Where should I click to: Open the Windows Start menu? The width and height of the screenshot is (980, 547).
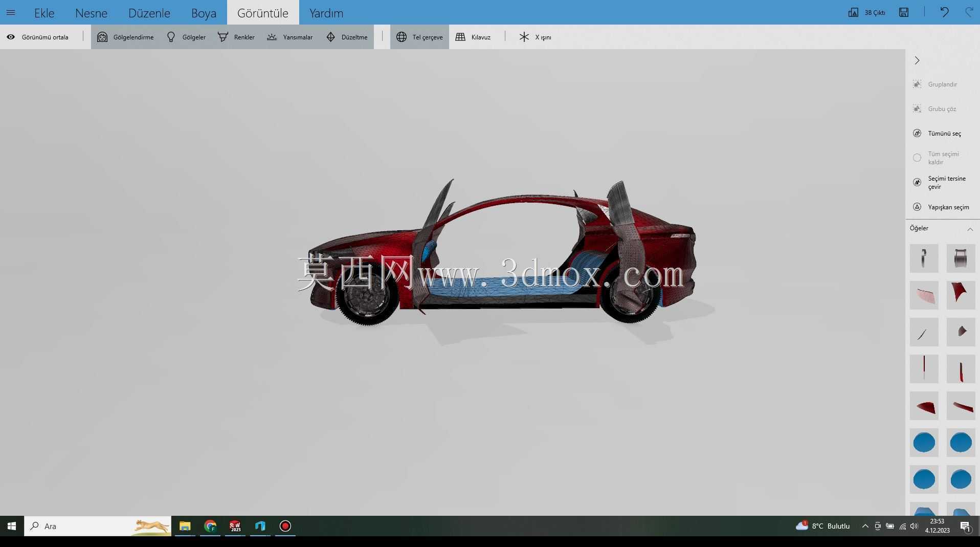(12, 526)
